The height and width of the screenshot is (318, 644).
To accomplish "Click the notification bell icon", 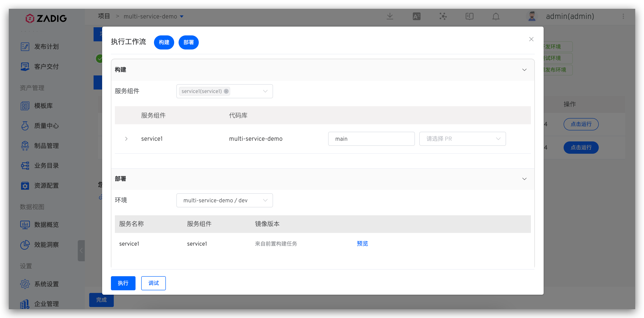I will pos(496,16).
